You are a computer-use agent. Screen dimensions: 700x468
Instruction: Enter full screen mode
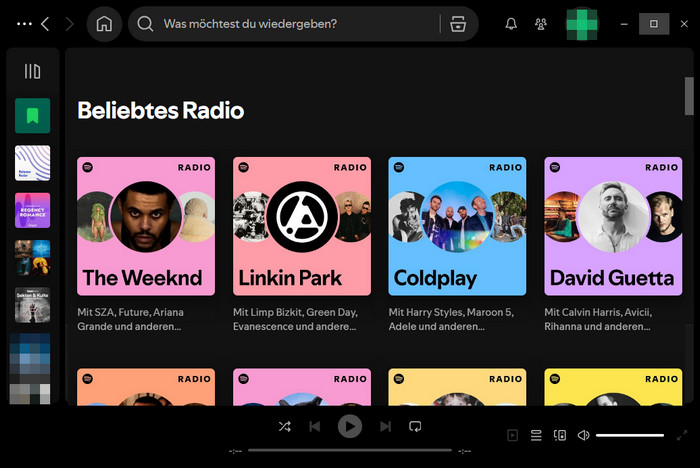[682, 435]
